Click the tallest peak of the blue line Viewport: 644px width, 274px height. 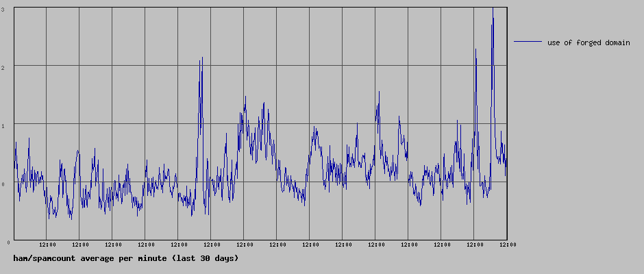pyautogui.click(x=493, y=8)
